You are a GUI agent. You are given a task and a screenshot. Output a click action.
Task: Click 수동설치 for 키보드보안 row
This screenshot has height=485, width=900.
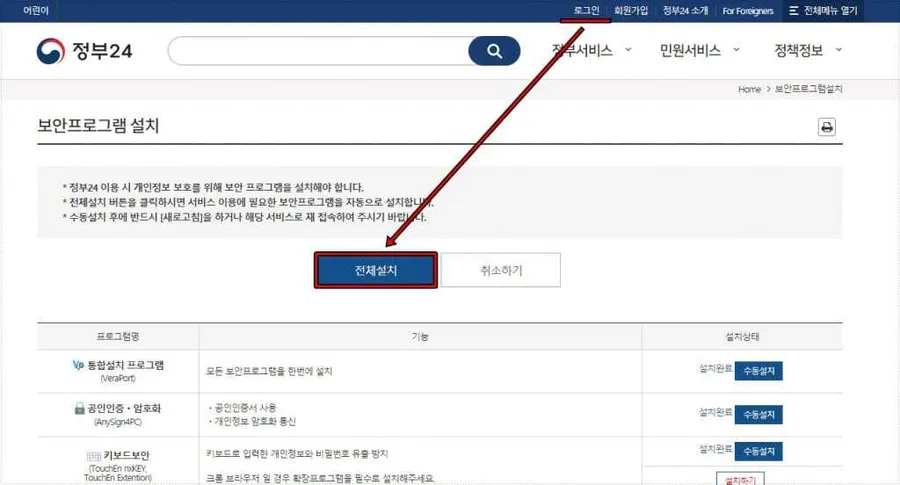coord(759,451)
